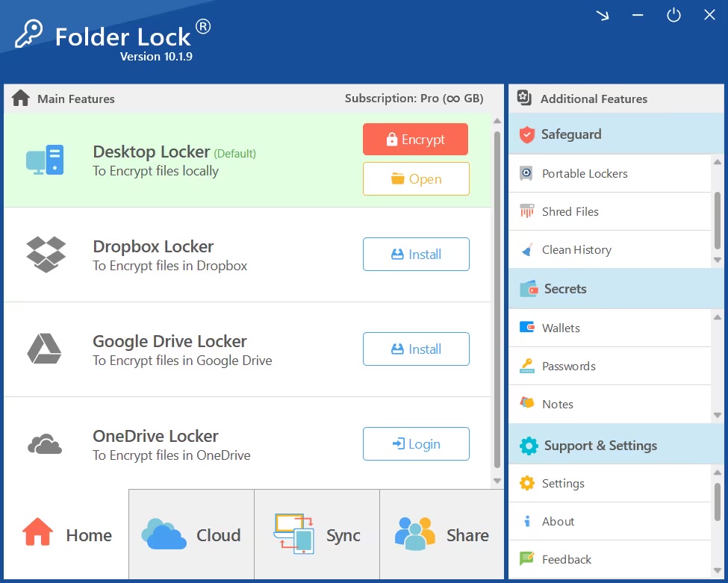Switch to the Share tab
Image resolution: width=728 pixels, height=583 pixels.
442,534
